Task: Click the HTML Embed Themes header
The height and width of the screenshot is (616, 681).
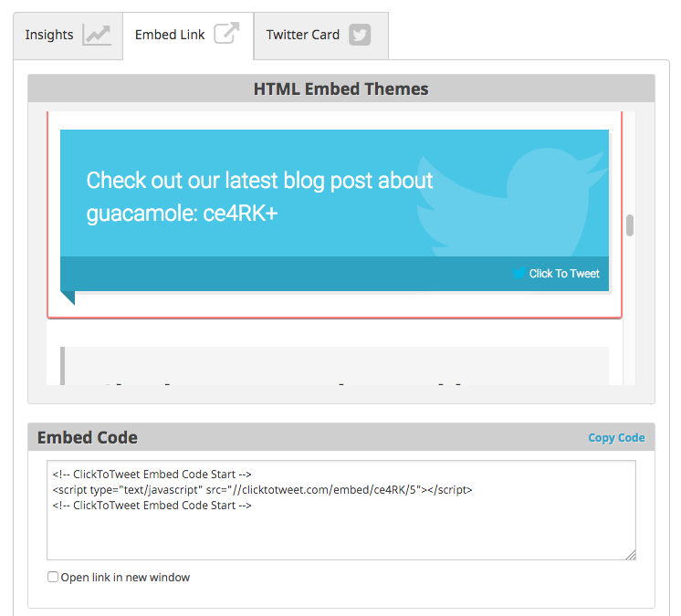Action: pyautogui.click(x=340, y=89)
